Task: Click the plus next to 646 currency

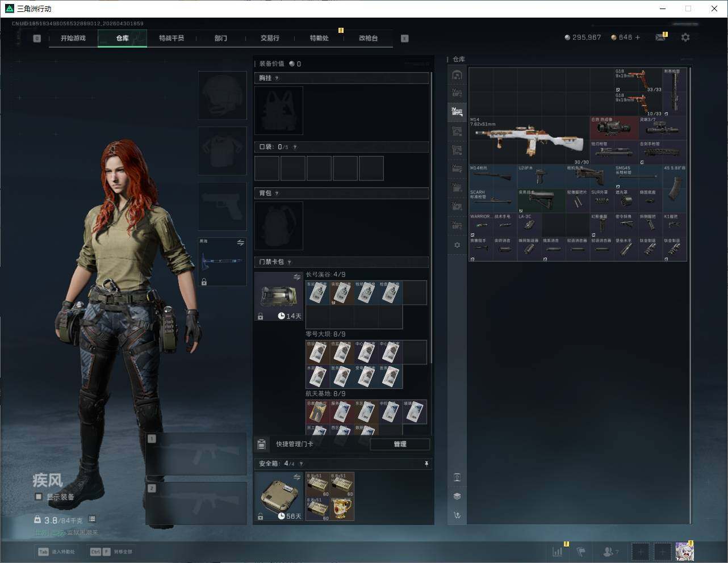Action: (638, 37)
